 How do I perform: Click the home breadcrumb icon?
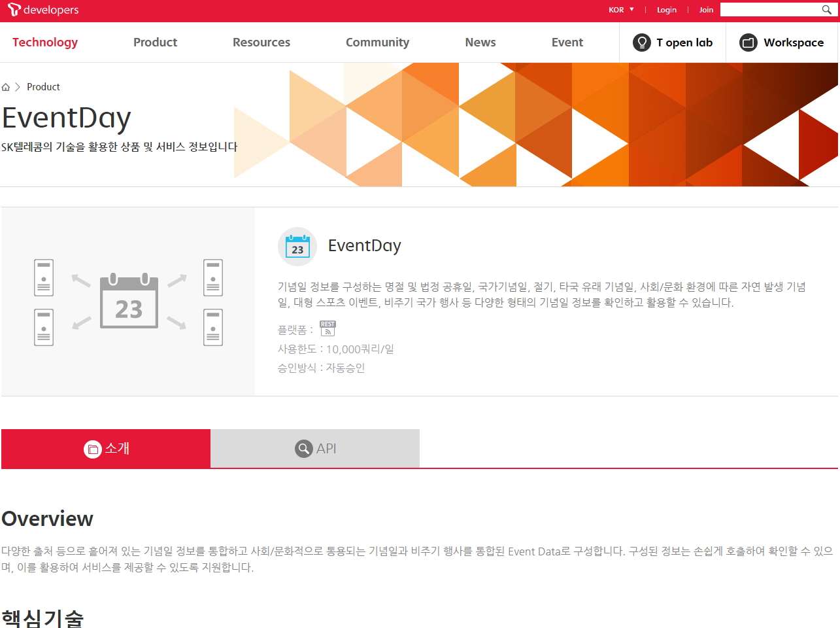point(6,87)
